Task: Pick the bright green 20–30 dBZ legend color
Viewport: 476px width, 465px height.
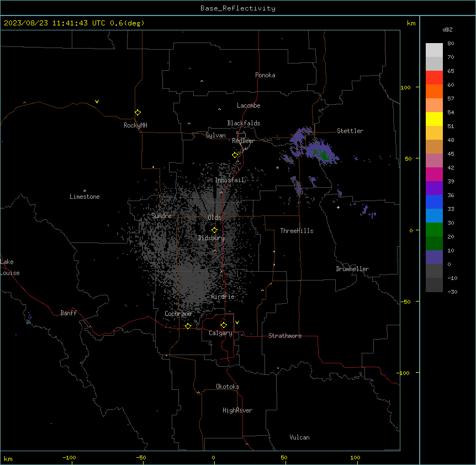Action: coord(434,230)
